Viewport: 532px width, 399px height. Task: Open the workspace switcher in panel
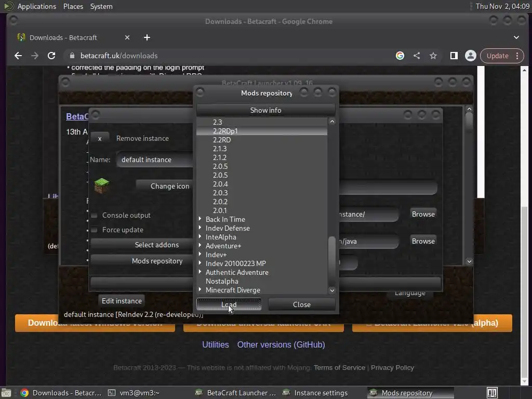492,393
